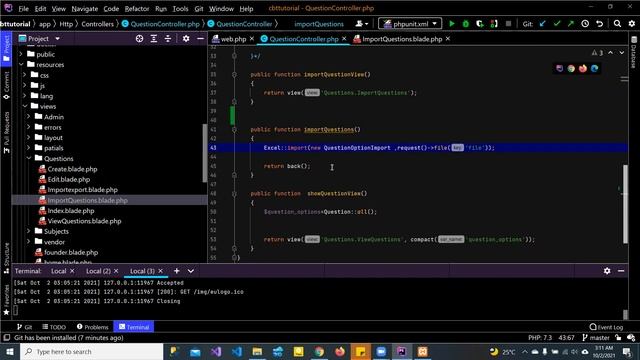The height and width of the screenshot is (360, 640).
Task: Toggle Favorites side tool window
Action: tap(6, 300)
